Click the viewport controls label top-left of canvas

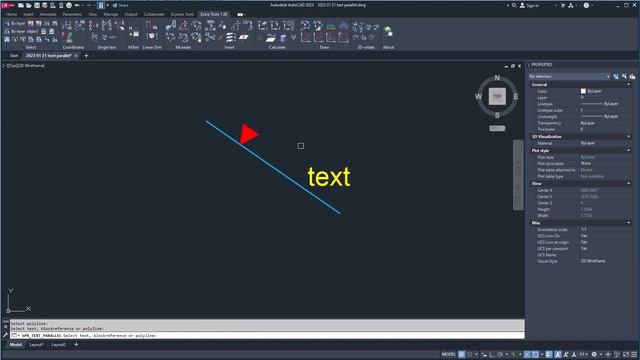[x=24, y=66]
